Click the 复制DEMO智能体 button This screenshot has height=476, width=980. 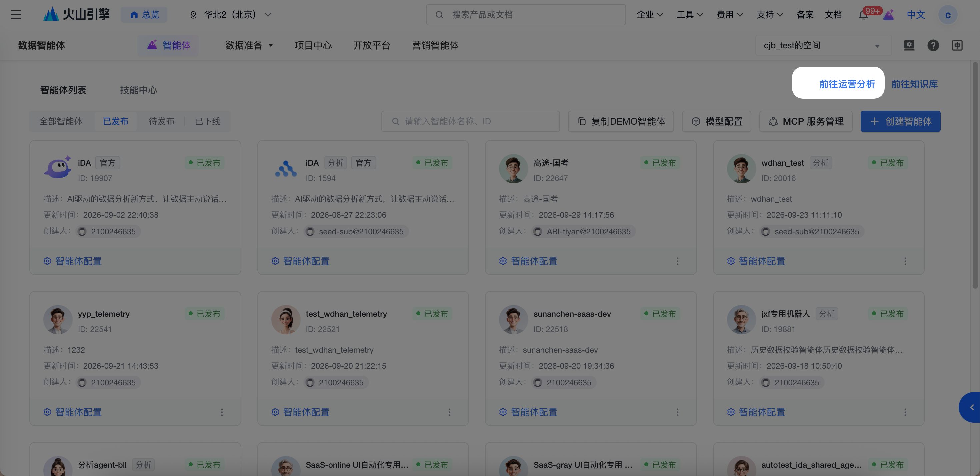(621, 121)
